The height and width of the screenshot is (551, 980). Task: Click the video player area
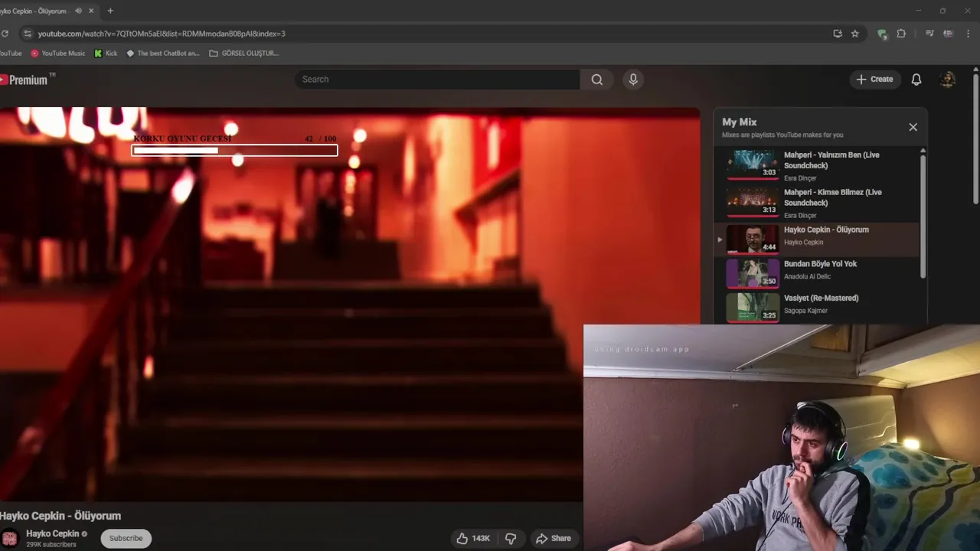[x=349, y=305]
